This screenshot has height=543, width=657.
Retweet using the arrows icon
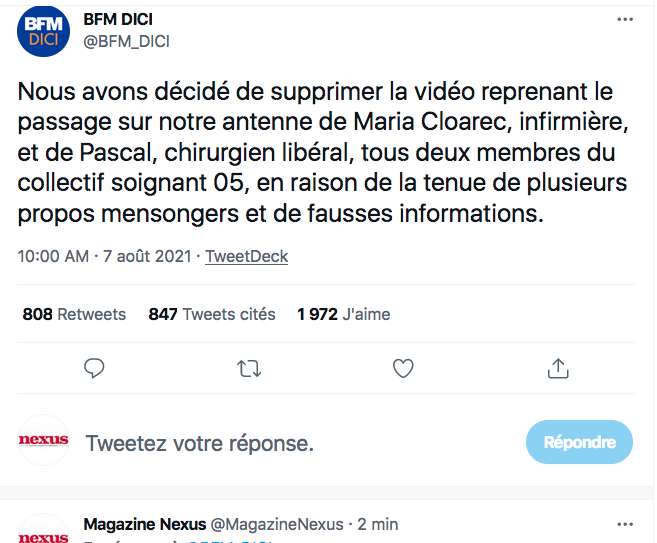[249, 369]
